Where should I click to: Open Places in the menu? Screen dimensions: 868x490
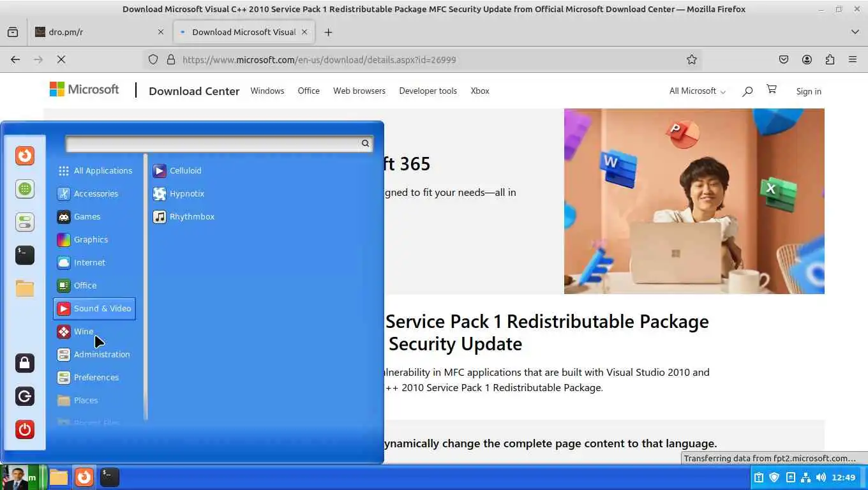[94, 400]
